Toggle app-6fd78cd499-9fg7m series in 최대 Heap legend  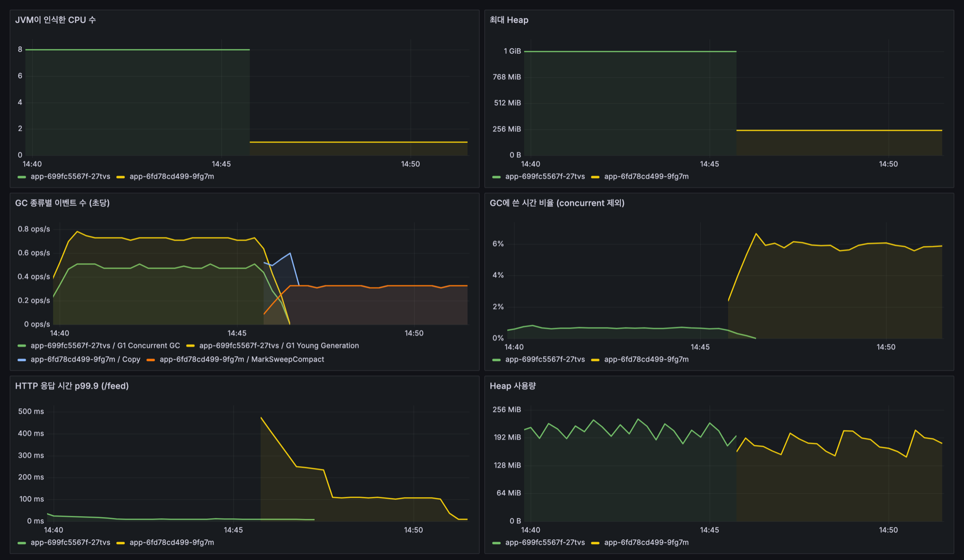pyautogui.click(x=646, y=176)
